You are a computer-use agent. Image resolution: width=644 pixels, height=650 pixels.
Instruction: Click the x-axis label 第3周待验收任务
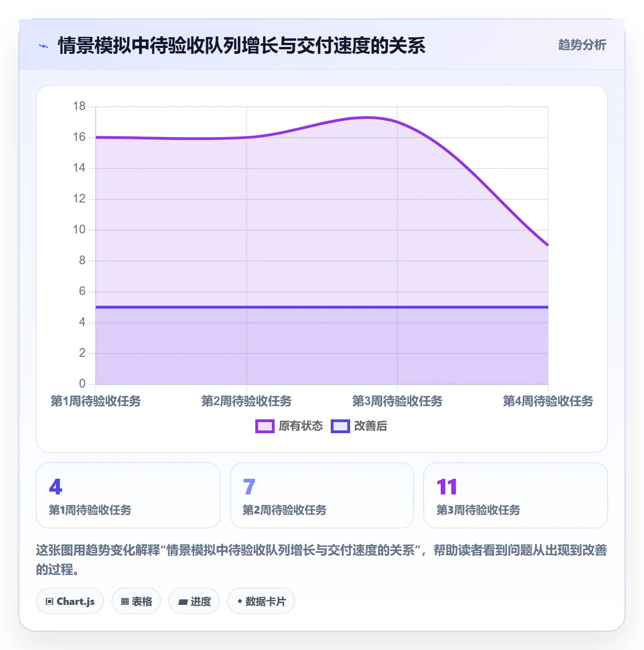coord(397,401)
